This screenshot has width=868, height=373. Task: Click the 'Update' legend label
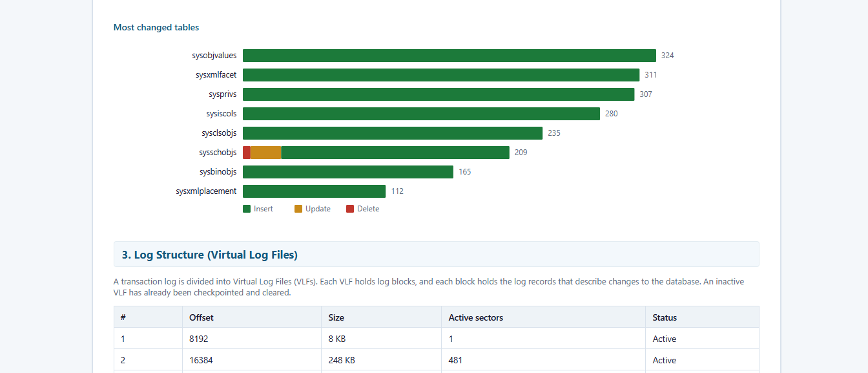318,209
